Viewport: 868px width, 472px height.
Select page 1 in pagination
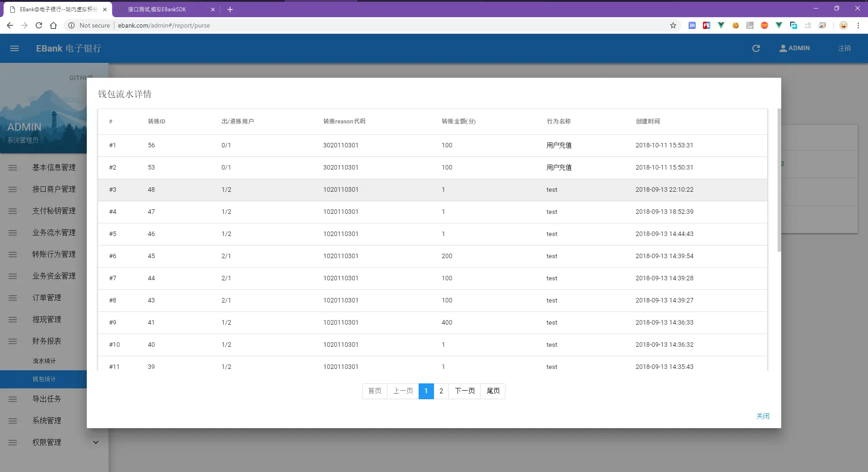pos(426,391)
